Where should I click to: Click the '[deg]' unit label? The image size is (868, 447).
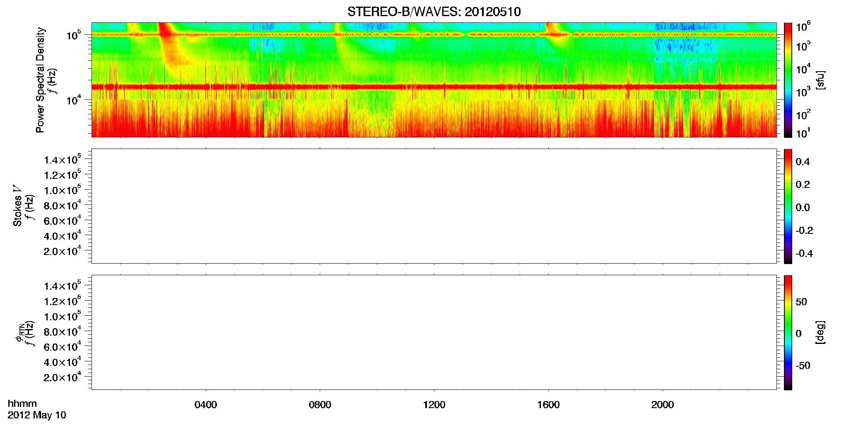coord(820,332)
